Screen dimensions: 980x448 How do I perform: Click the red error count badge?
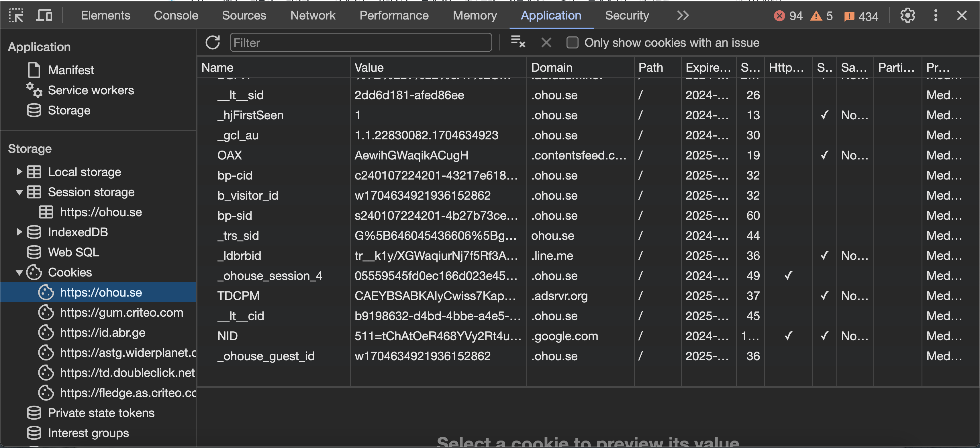point(788,16)
